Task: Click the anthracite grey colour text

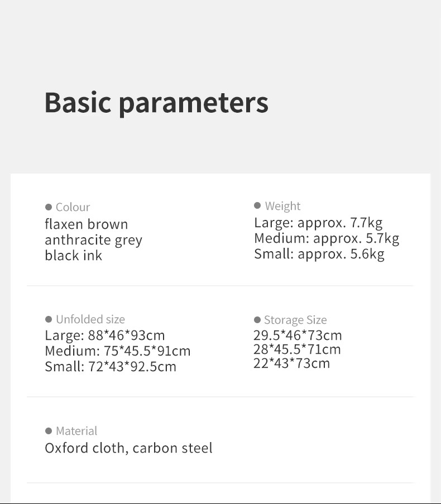Action: point(94,240)
